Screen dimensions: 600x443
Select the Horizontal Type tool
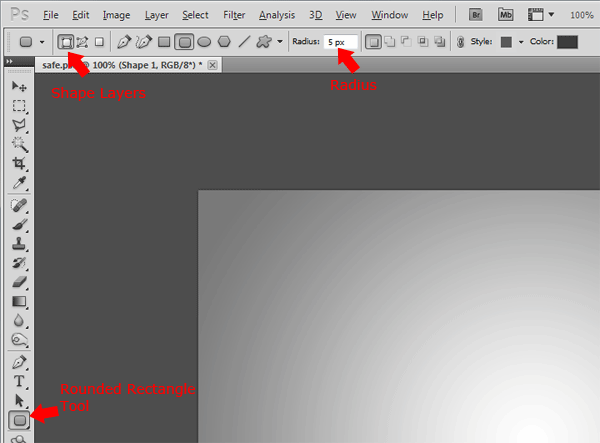pos(19,381)
